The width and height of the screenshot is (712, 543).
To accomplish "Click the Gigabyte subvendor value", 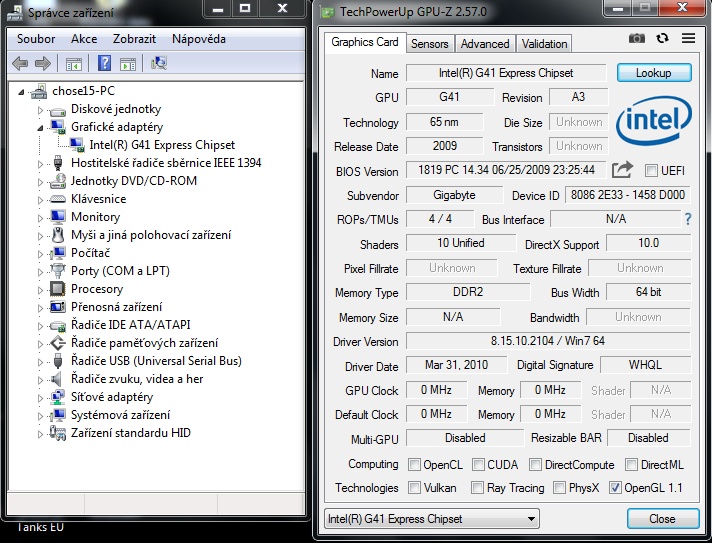I will 455,195.
